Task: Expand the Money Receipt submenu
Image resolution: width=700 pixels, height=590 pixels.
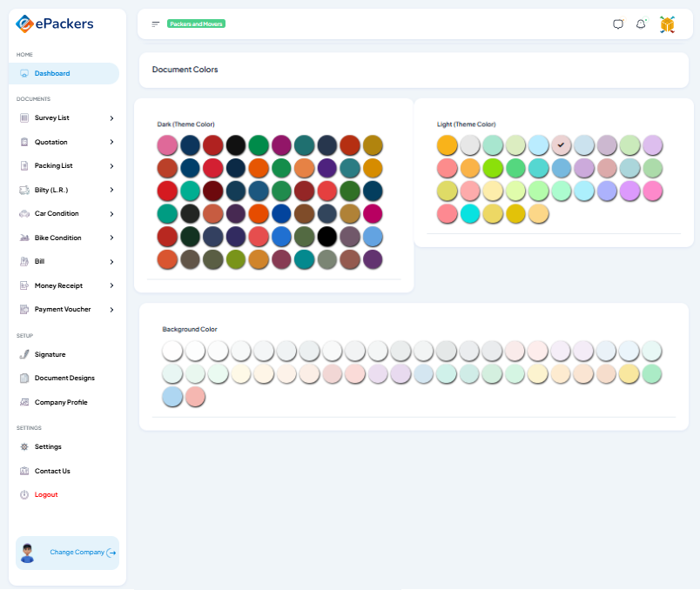Action: pyautogui.click(x=111, y=285)
